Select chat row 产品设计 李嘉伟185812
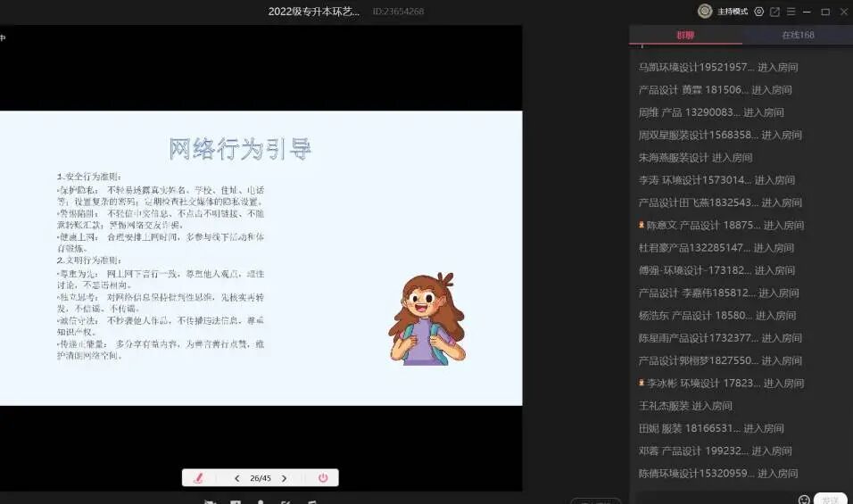The height and width of the screenshot is (504, 853). click(x=718, y=293)
